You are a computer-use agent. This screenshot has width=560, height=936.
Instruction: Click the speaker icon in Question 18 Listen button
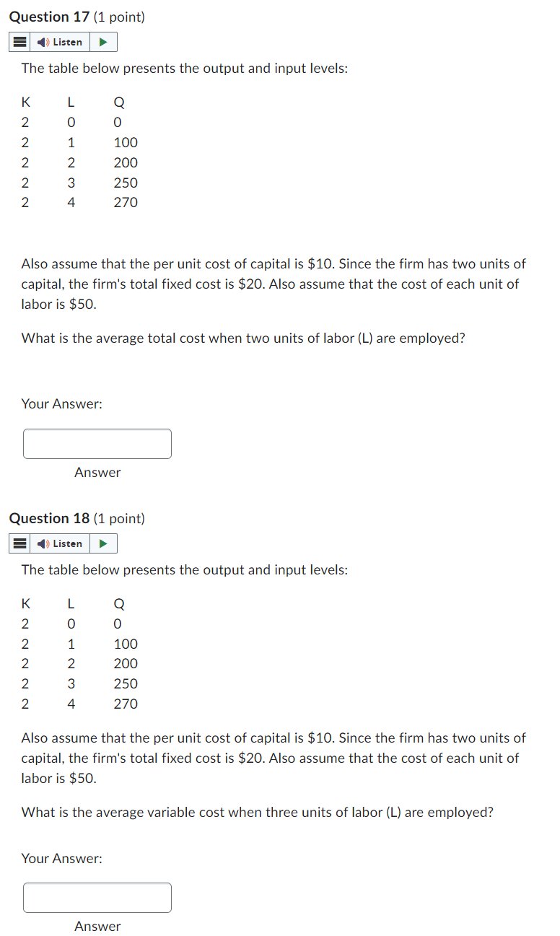[x=41, y=543]
